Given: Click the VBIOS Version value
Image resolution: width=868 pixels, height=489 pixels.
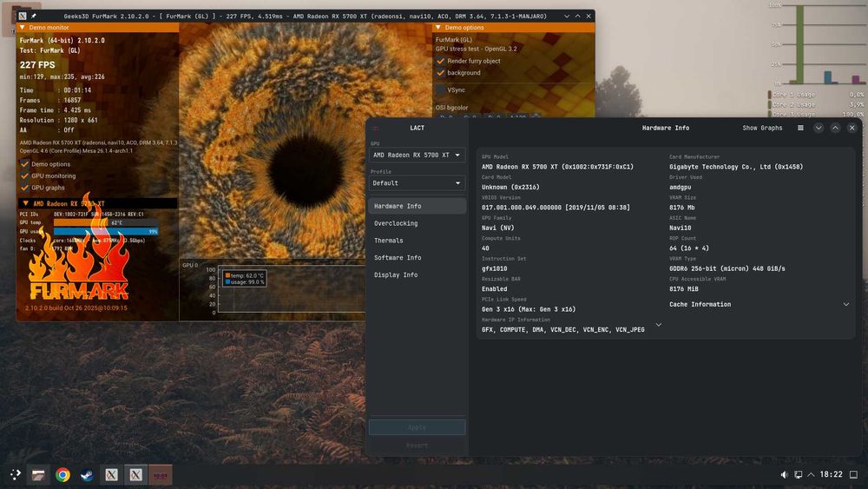Looking at the screenshot, I should click(556, 208).
